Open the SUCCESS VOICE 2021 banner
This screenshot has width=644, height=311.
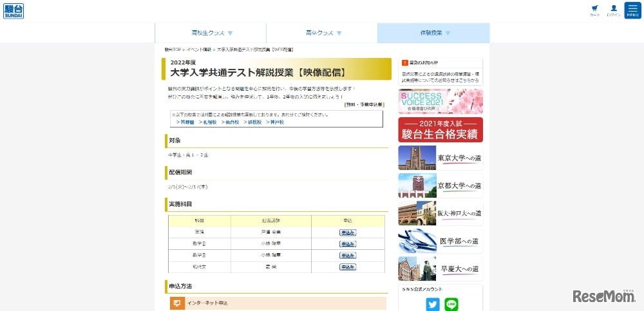point(440,102)
